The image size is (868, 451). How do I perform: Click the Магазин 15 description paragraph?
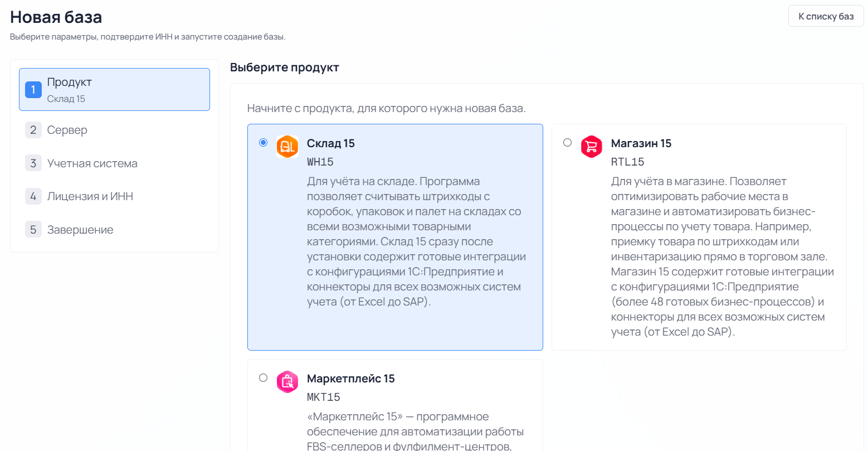[x=723, y=256]
